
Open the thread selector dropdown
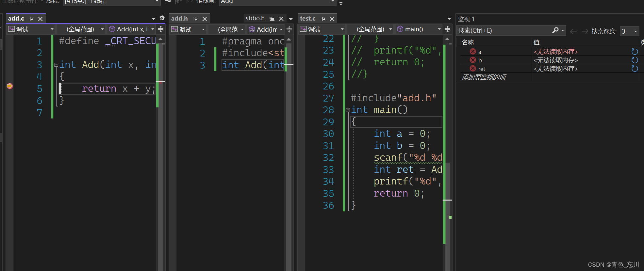click(111, 2)
